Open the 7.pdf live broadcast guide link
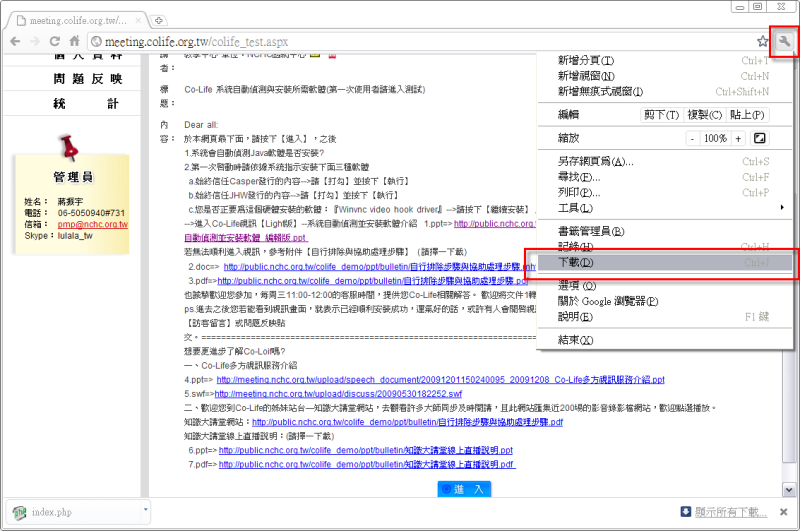800x531 pixels. tap(367, 465)
